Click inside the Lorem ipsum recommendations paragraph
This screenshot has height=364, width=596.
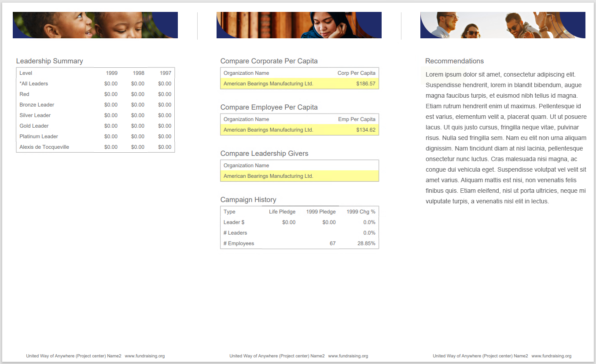pyautogui.click(x=505, y=138)
